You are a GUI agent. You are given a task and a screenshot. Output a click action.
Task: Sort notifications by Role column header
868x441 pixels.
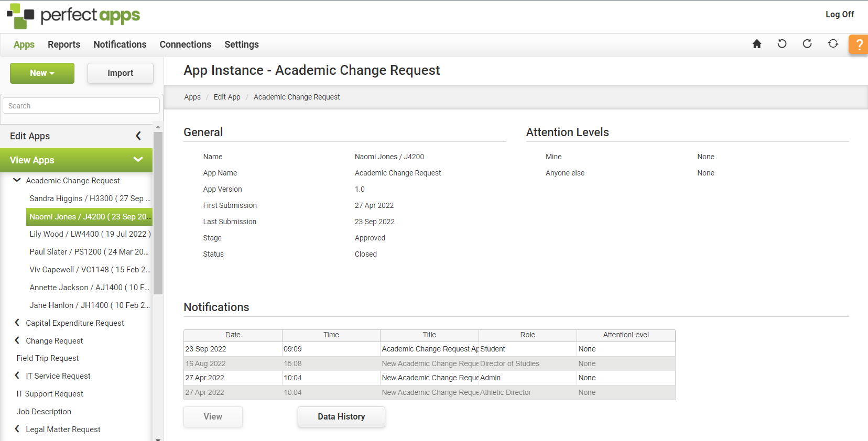528,335
